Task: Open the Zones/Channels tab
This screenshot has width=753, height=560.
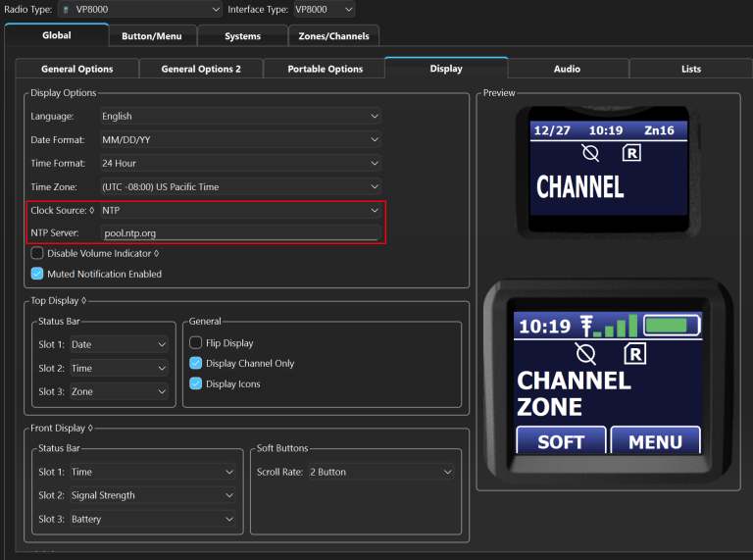Action: [x=333, y=36]
